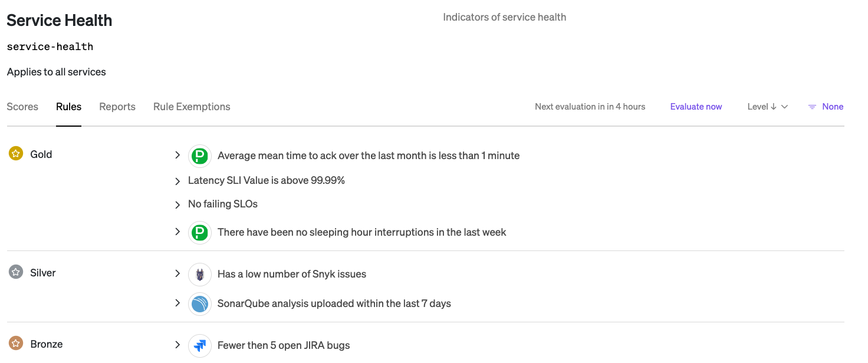This screenshot has width=868, height=363.
Task: Click the PagerDuty icon on the mean time to ack rule
Action: tap(199, 156)
